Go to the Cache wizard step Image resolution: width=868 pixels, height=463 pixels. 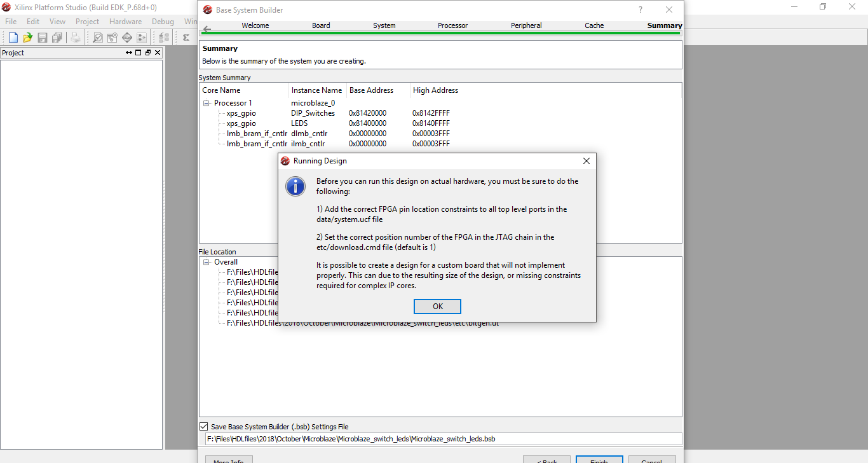[x=594, y=25]
